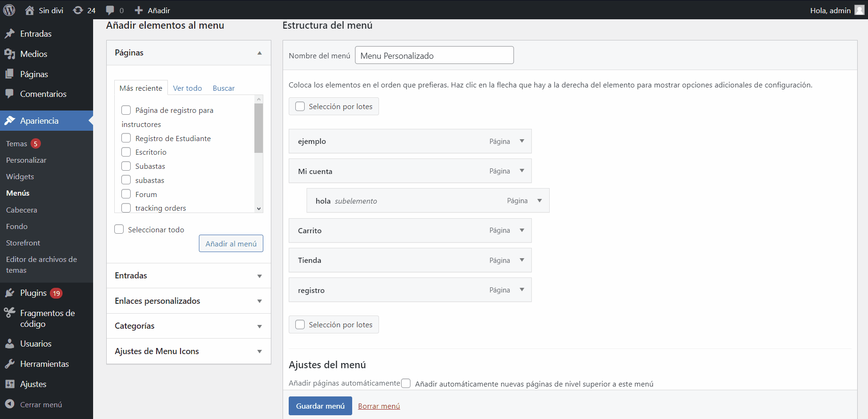
Task: Open the updates icon showing 24
Action: 78,10
